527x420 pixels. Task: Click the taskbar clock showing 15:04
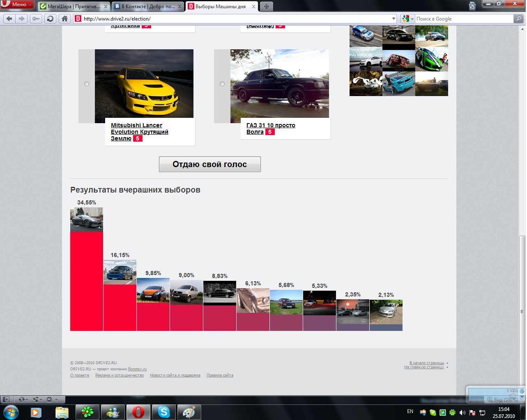click(504, 412)
